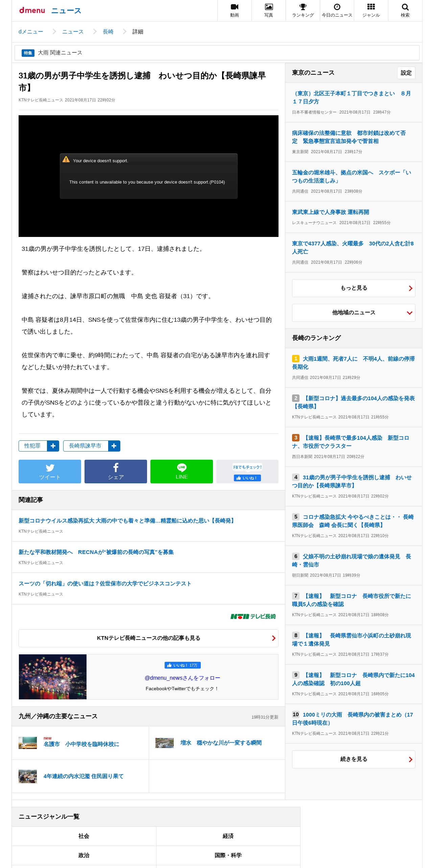This screenshot has width=434, height=868.
Task: Click the FBでもチェック いいね button
Action: (247, 478)
